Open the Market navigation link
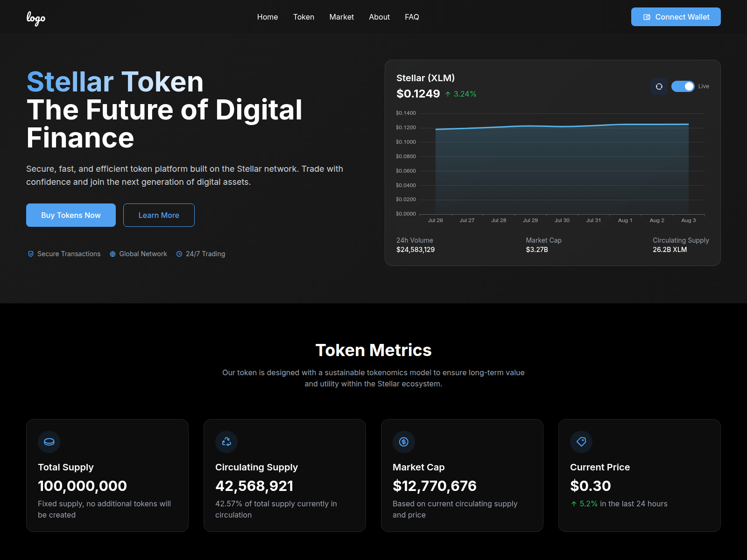Image resolution: width=747 pixels, height=560 pixels. coord(341,17)
